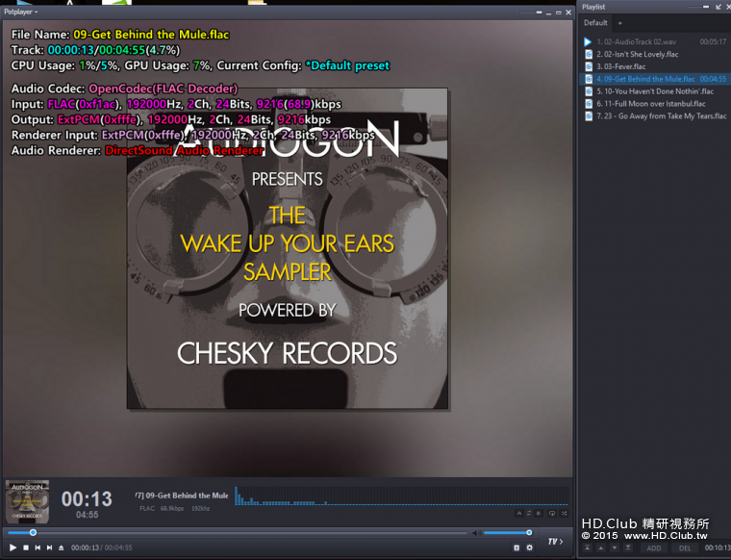This screenshot has height=560, width=731.
Task: Click the Open file eject icon
Action: pyautogui.click(x=61, y=547)
